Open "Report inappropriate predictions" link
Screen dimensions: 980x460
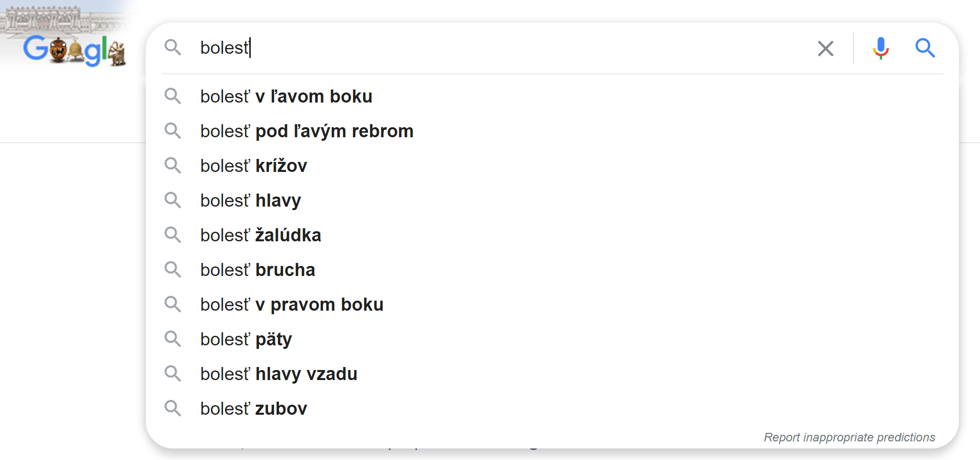849,437
